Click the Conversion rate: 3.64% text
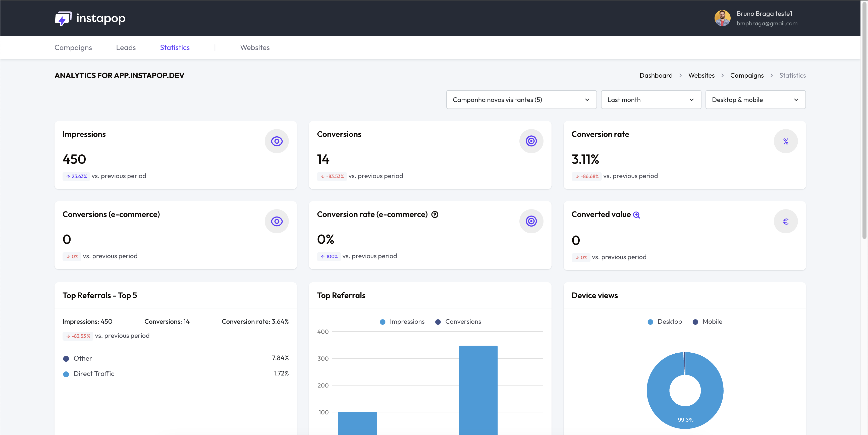 255,322
